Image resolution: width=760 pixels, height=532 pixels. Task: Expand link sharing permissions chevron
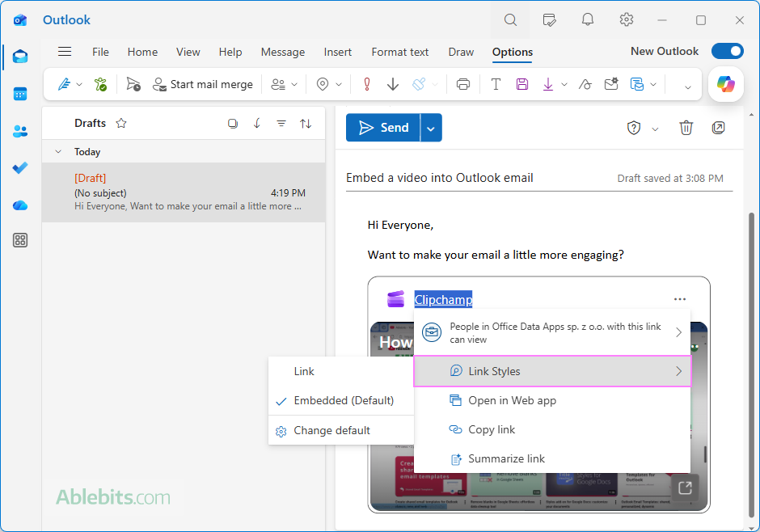[678, 332]
